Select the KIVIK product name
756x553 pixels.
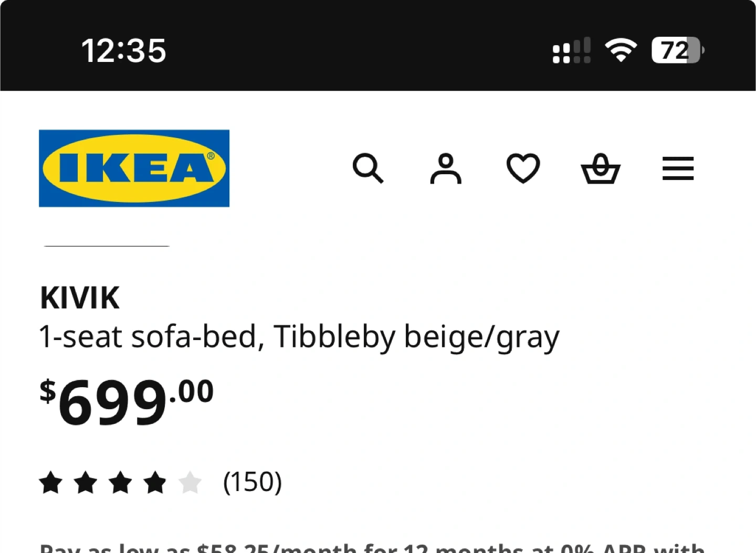point(80,298)
